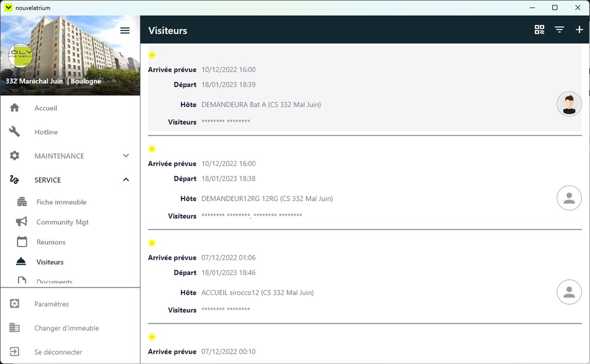Open Community Mgt section
This screenshot has height=364, width=590.
pos(62,222)
